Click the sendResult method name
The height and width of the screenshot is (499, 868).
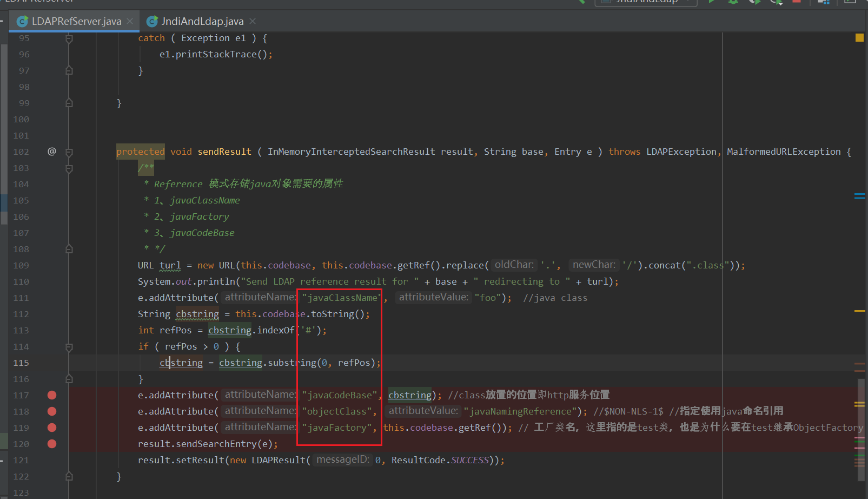click(x=224, y=152)
